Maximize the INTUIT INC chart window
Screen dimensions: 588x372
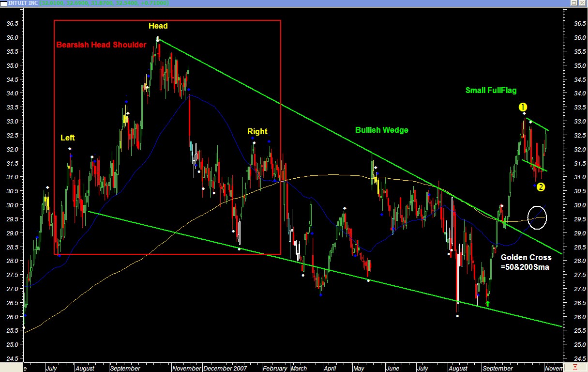(x=574, y=3)
